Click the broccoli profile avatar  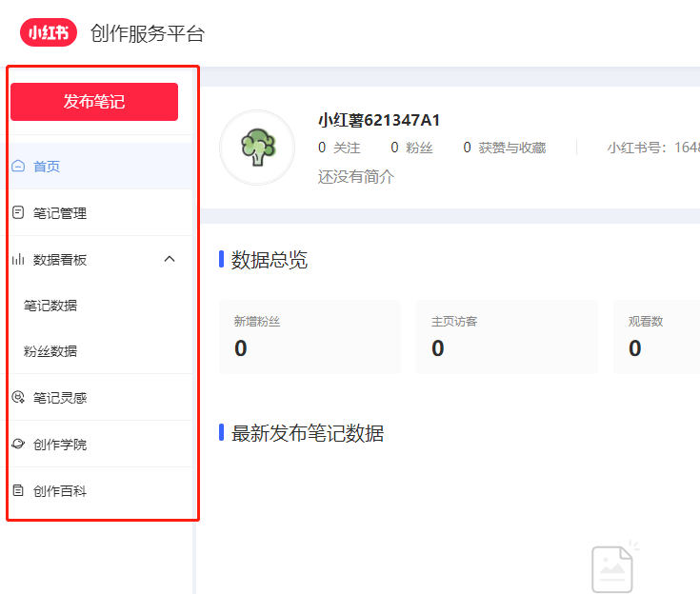257,148
